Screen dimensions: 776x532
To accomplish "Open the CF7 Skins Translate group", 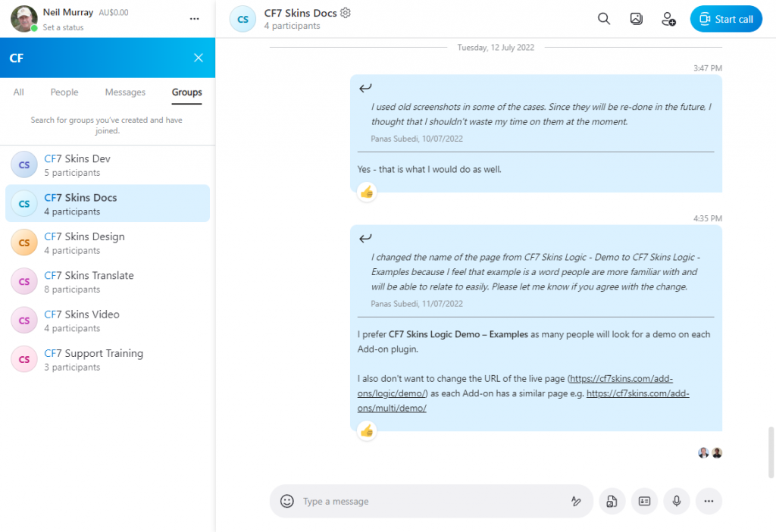I will 89,276.
